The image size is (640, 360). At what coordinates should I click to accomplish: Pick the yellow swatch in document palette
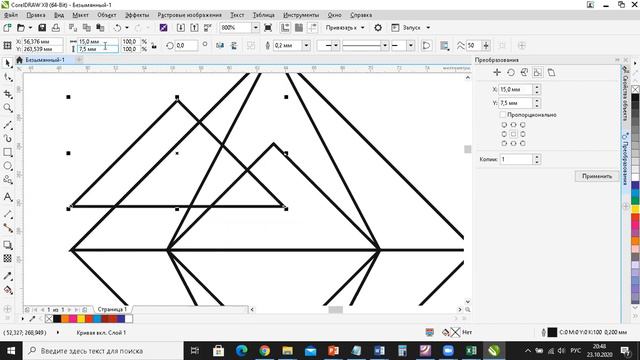point(81,319)
